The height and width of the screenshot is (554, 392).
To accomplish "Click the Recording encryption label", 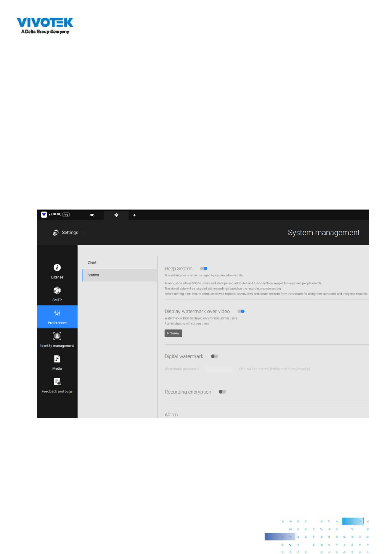I will coord(188,392).
